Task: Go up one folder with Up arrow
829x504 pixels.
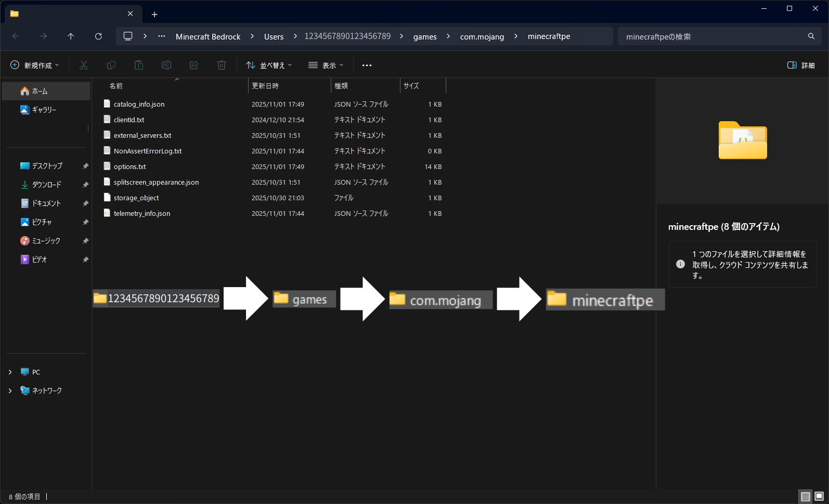Action: coord(71,36)
